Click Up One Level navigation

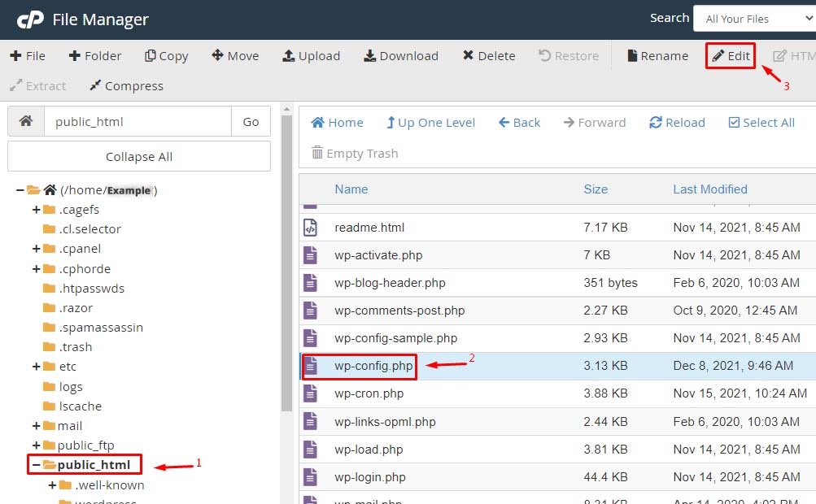430,122
